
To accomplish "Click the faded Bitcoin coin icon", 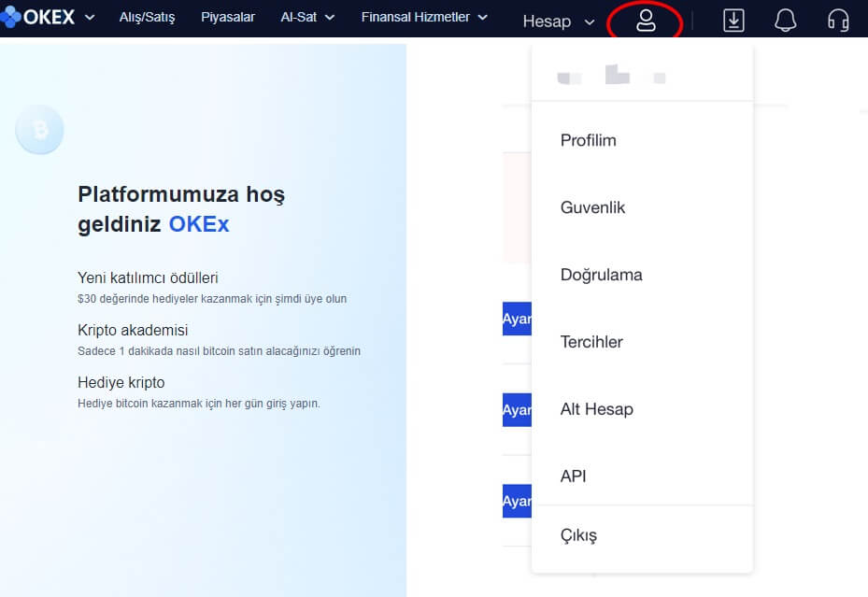I will [x=39, y=130].
